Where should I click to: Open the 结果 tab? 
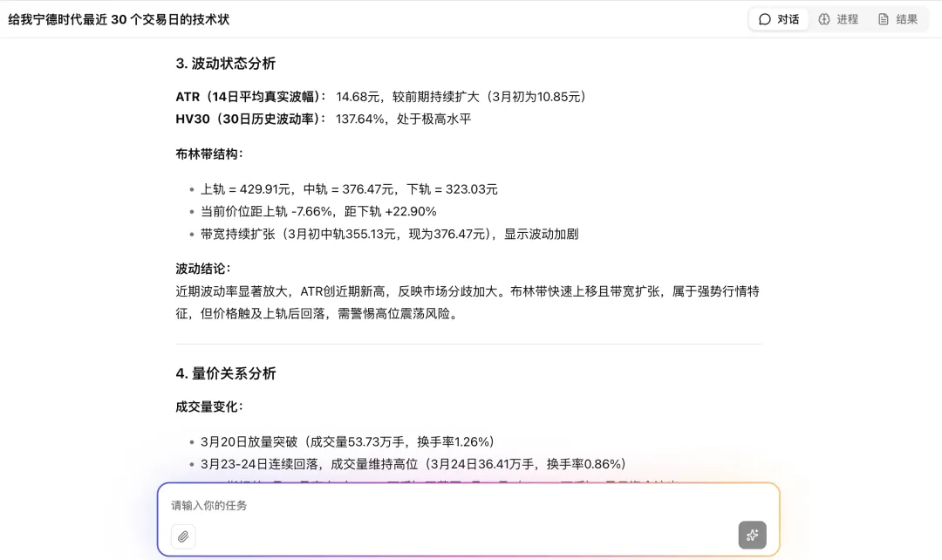click(x=898, y=19)
